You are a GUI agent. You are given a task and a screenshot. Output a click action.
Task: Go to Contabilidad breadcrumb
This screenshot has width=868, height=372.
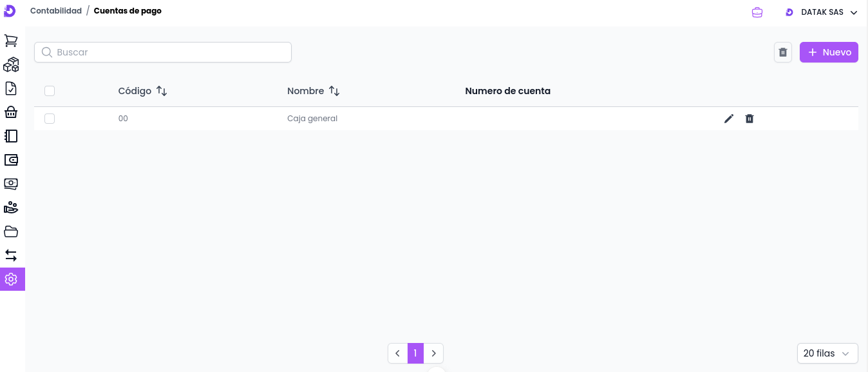pyautogui.click(x=56, y=11)
